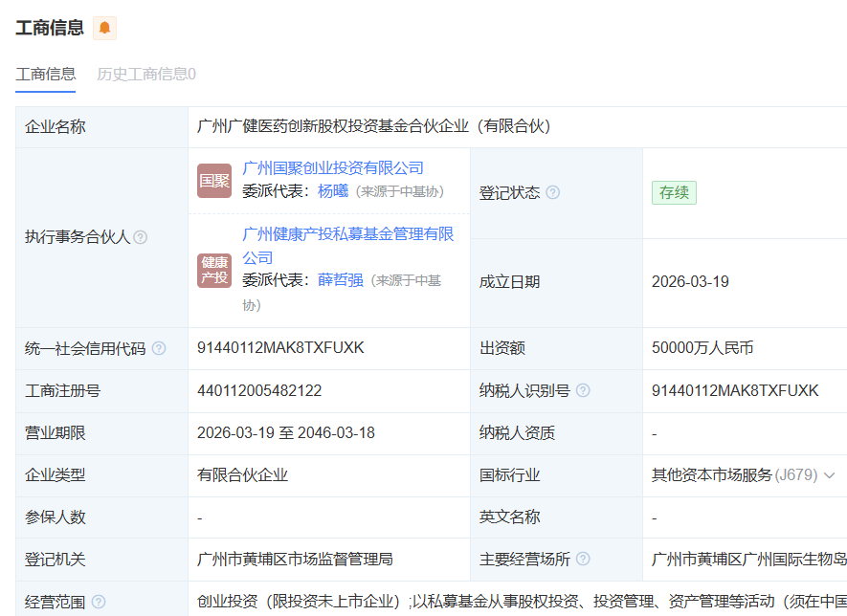The width and height of the screenshot is (847, 616).
Task: Click the unified credit code 91440112MAK8TXFUXK
Action: pyautogui.click(x=280, y=348)
